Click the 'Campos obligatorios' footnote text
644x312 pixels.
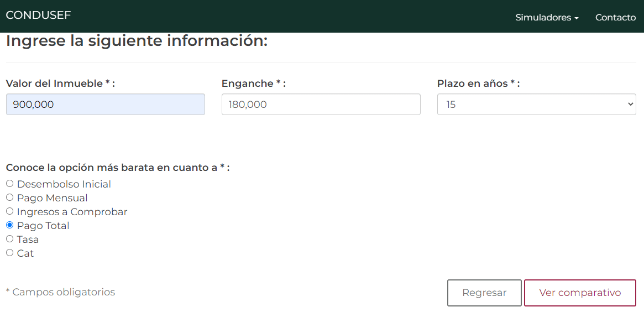coord(60,292)
